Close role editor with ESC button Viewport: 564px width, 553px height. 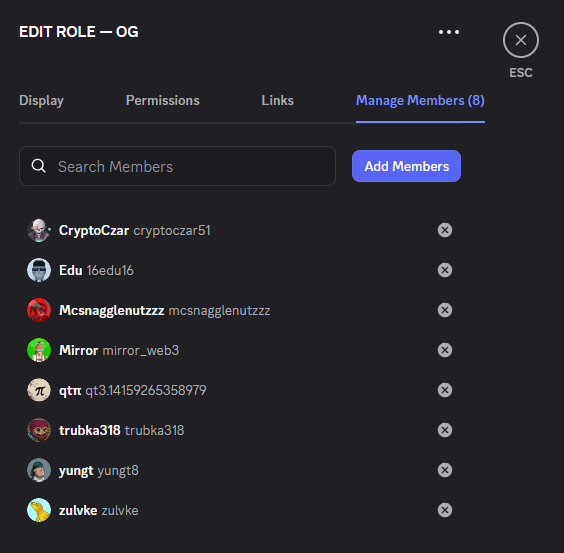coord(521,40)
